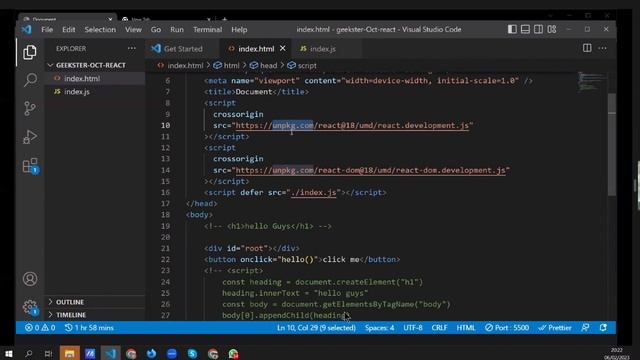
Task: Open the Manage gear icon
Action: pyautogui.click(x=30, y=307)
